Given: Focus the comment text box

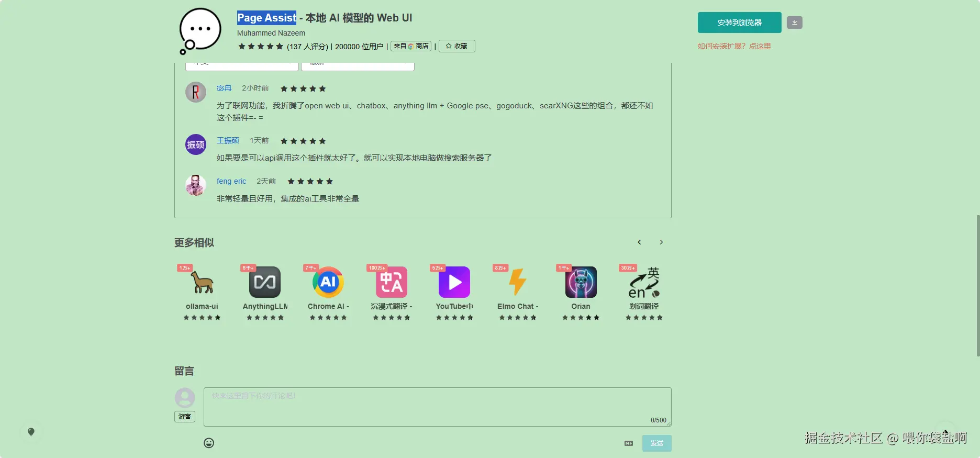Looking at the screenshot, I should (437, 407).
